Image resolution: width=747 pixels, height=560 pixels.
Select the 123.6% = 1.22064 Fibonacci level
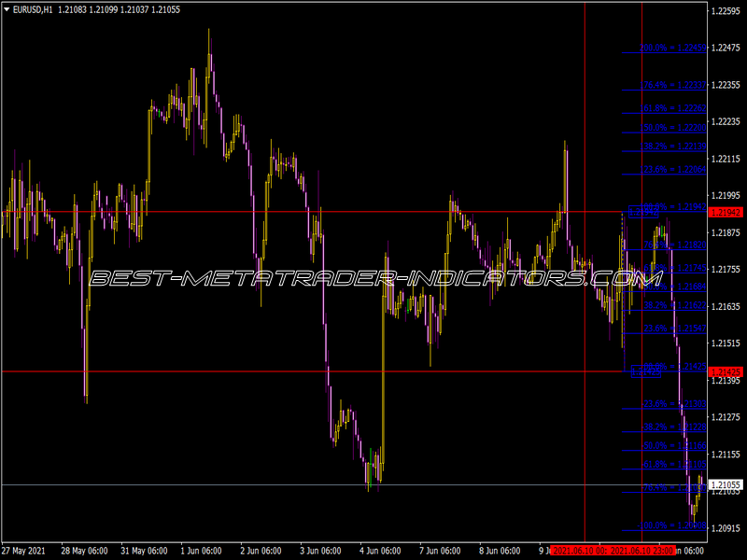pyautogui.click(x=673, y=169)
